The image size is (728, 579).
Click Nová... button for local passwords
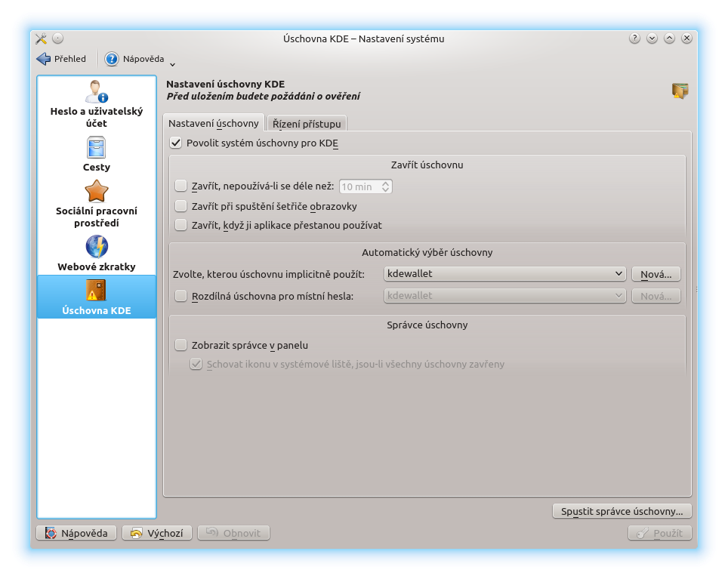coord(656,296)
